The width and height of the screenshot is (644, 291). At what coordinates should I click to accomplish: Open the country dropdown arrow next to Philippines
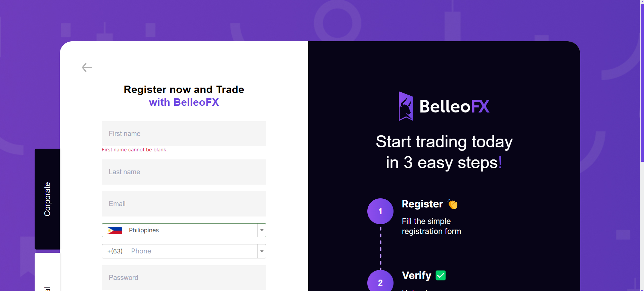[x=262, y=231]
